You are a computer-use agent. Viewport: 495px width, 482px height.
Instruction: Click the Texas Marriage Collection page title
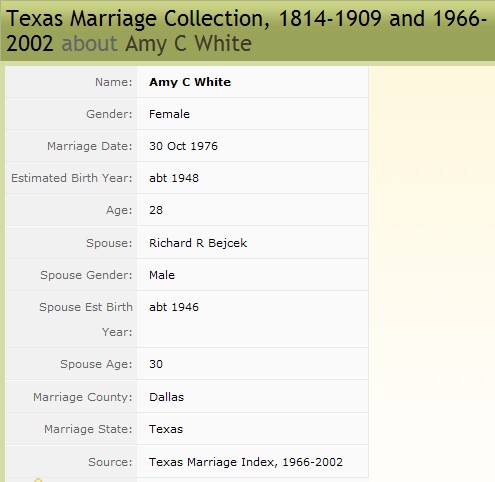[x=247, y=31]
